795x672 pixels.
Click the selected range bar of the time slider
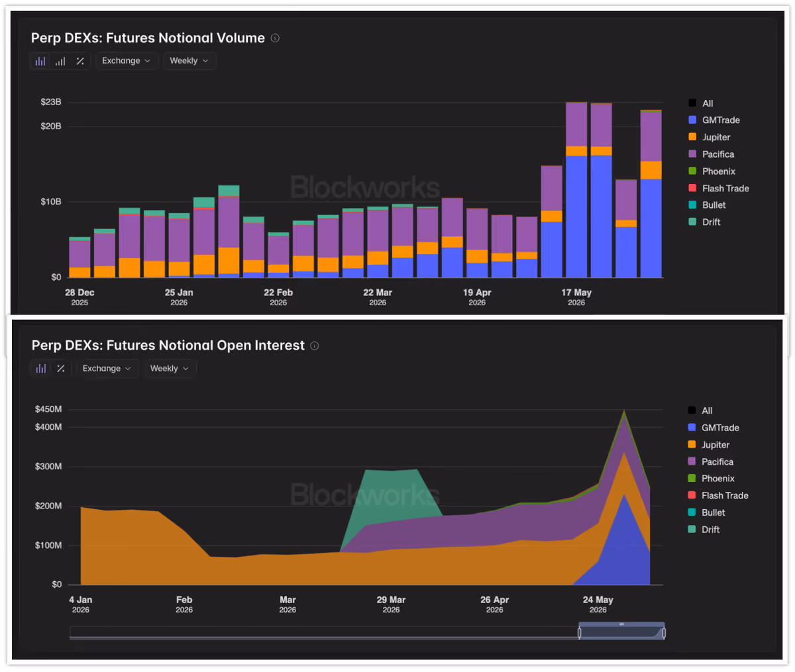tap(621, 624)
